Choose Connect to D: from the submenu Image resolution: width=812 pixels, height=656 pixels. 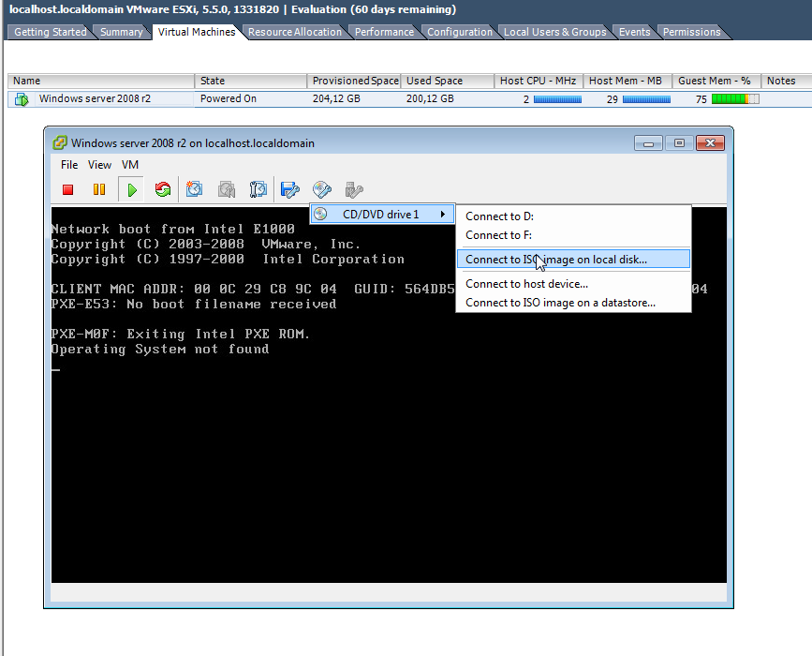pos(574,216)
